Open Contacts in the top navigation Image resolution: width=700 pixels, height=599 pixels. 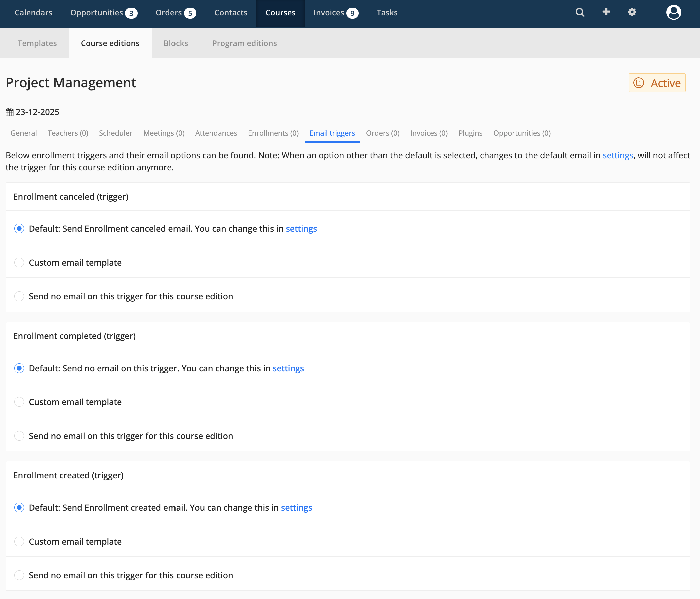click(x=231, y=12)
